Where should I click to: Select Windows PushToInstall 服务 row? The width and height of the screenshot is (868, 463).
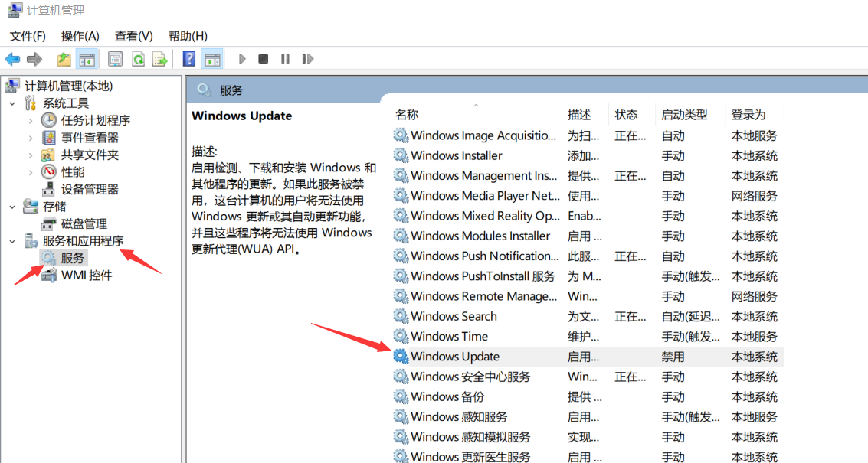coord(588,276)
